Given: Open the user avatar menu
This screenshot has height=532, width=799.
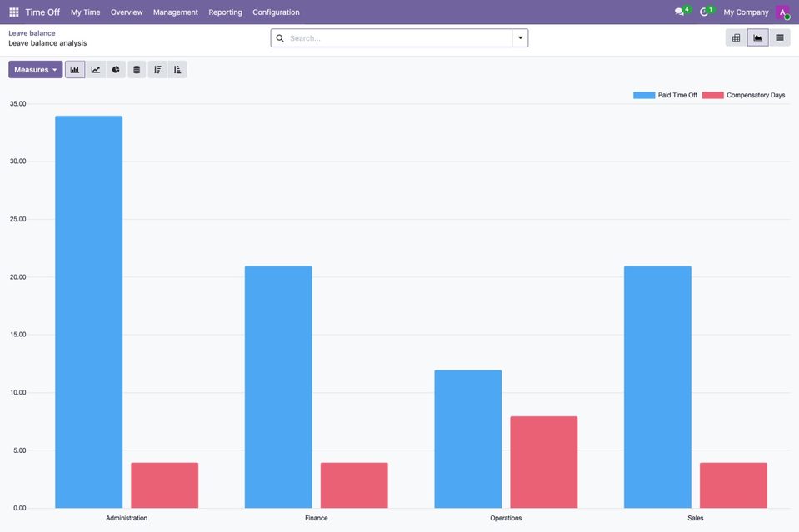Looking at the screenshot, I should [x=782, y=12].
